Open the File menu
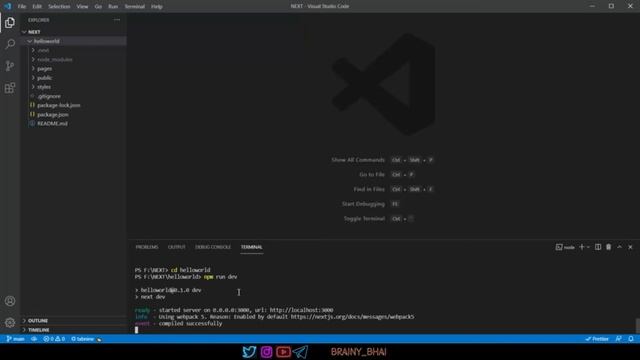640x360 pixels. (22, 7)
